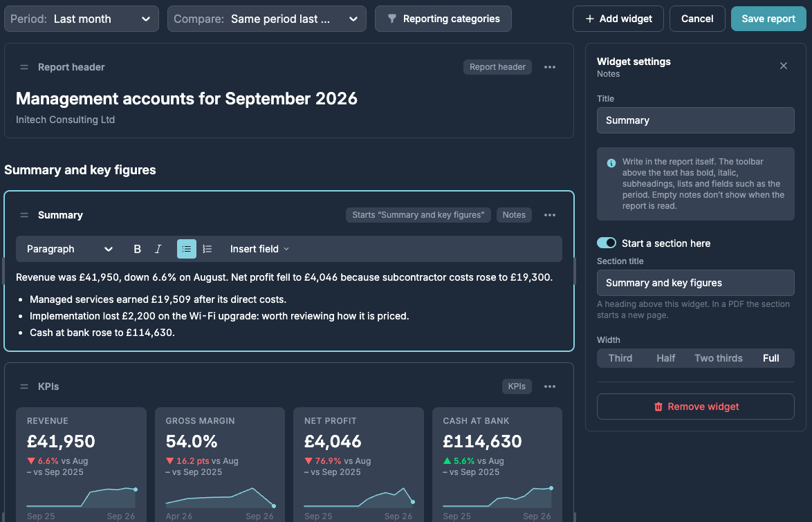Select the Gross Margin KPI card
This screenshot has width=812, height=522.
[220, 465]
